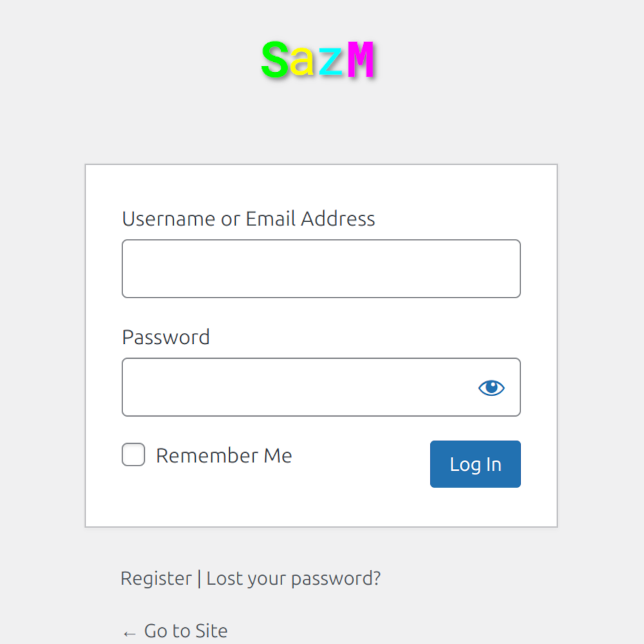Click the Remember Me label text
The image size is (644, 644).
pyautogui.click(x=224, y=455)
